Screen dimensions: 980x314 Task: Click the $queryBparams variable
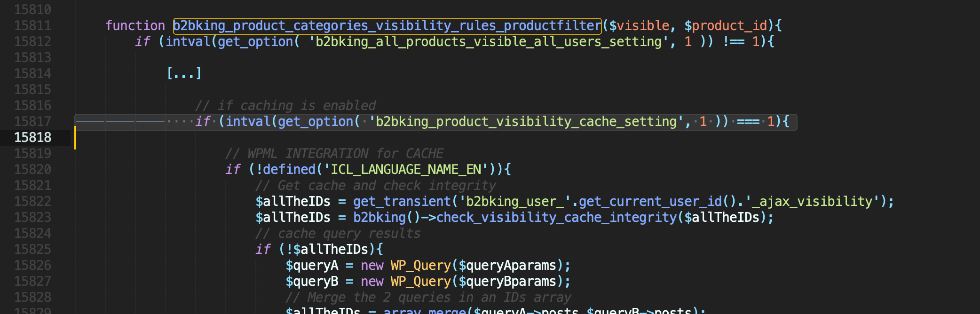pos(507,281)
